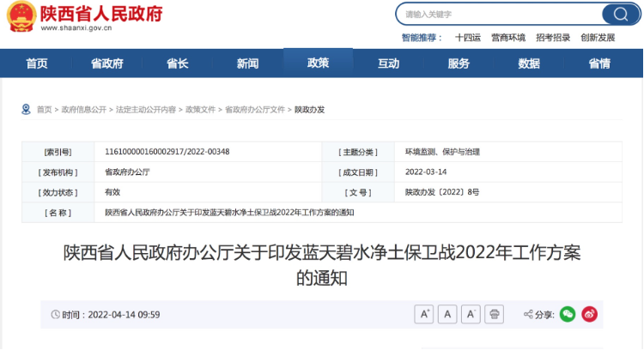
Task: Select the 新闻 navigation item
Action: point(247,63)
